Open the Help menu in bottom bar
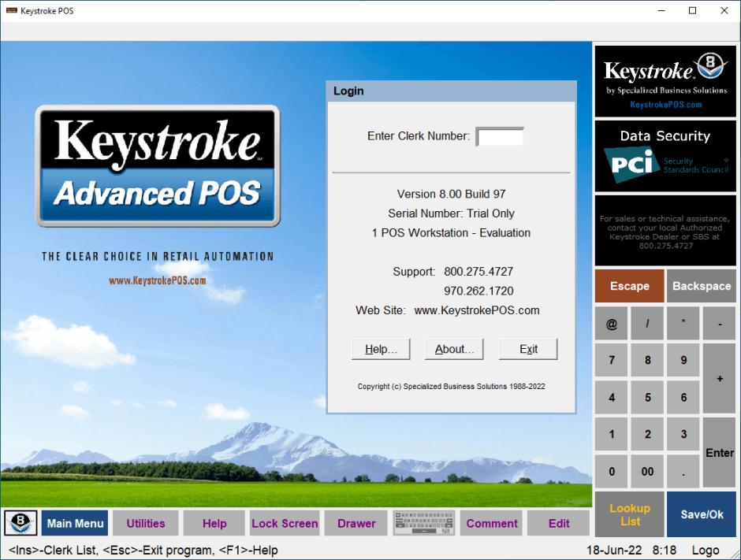The image size is (741, 560). [214, 523]
